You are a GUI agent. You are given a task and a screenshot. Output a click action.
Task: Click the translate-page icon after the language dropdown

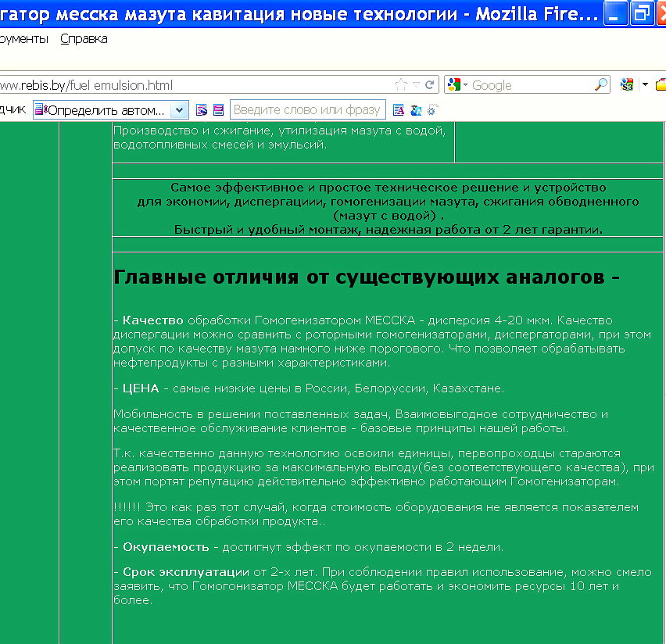point(202,110)
